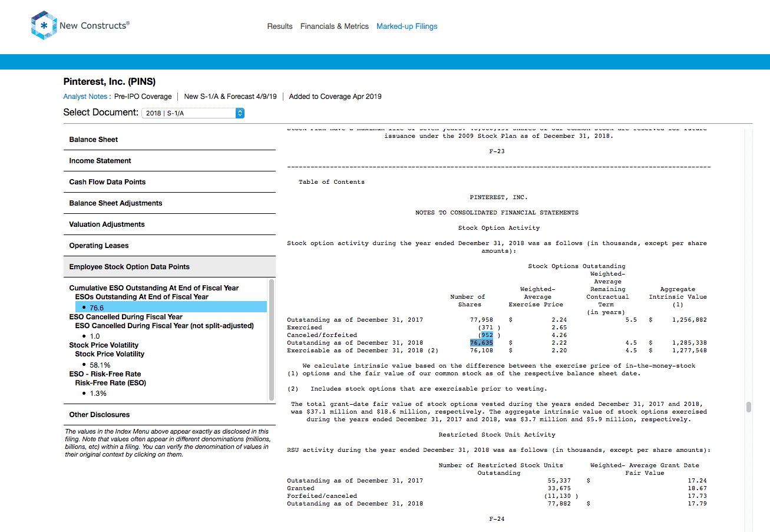770x532 pixels.
Task: Open Added to Coverage Apr 2019 note
Action: pyautogui.click(x=335, y=97)
